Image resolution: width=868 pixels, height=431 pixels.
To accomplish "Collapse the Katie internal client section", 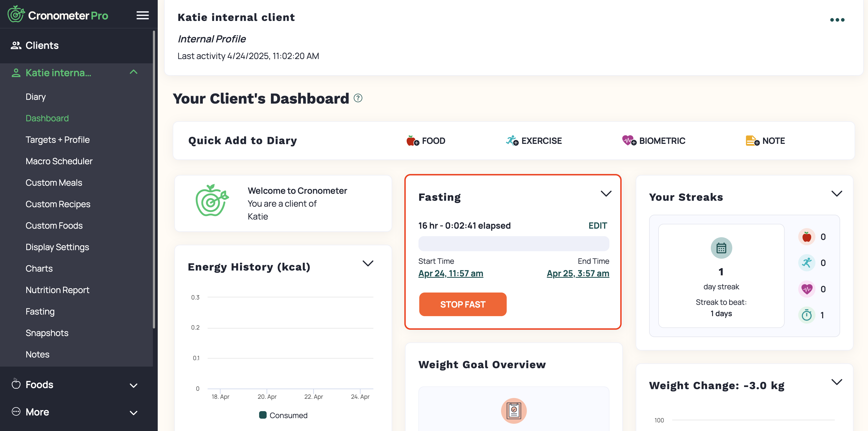I will 133,72.
